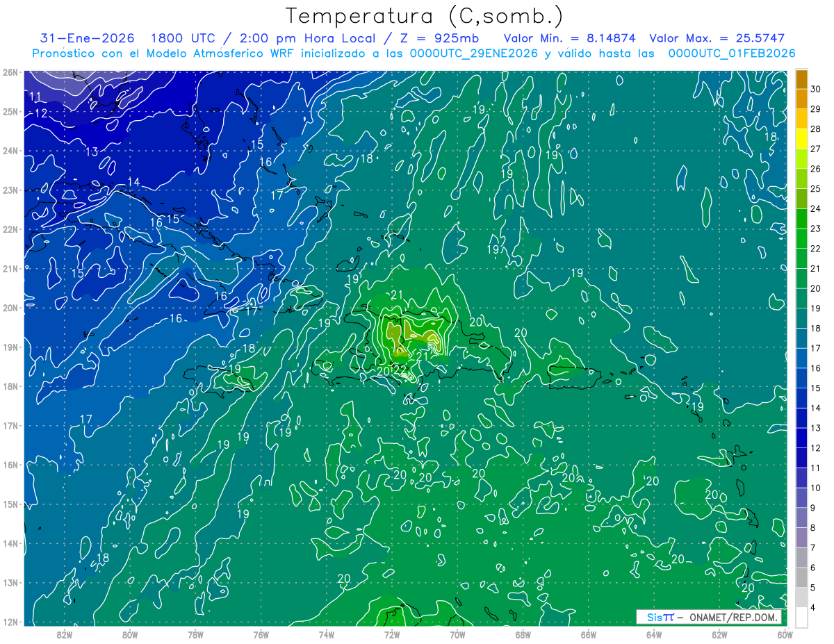The image size is (834, 644).
Task: Click the "11" contour label on the map
Action: pos(35,96)
